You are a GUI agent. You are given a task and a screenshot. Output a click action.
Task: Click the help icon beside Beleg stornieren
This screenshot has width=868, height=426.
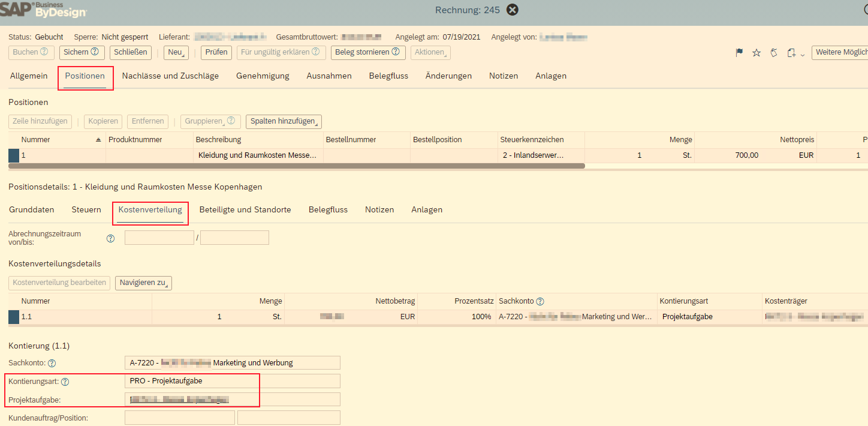pyautogui.click(x=396, y=52)
